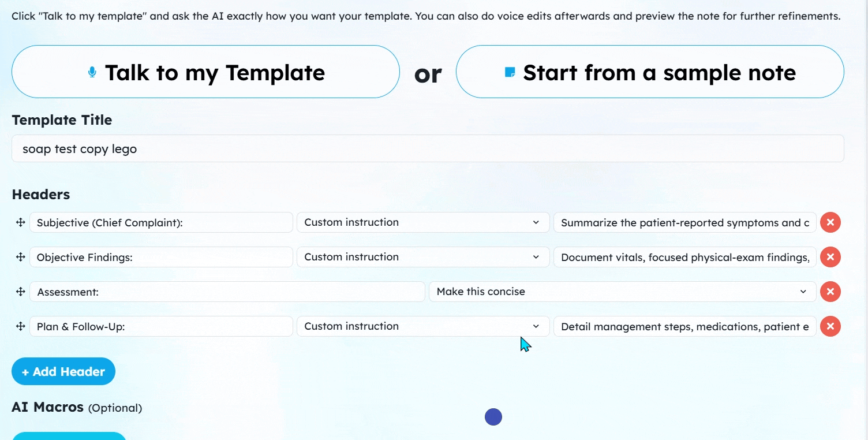Image resolution: width=868 pixels, height=440 pixels.
Task: Click the Subjective (Chief Complaint) header name field
Action: pos(161,222)
